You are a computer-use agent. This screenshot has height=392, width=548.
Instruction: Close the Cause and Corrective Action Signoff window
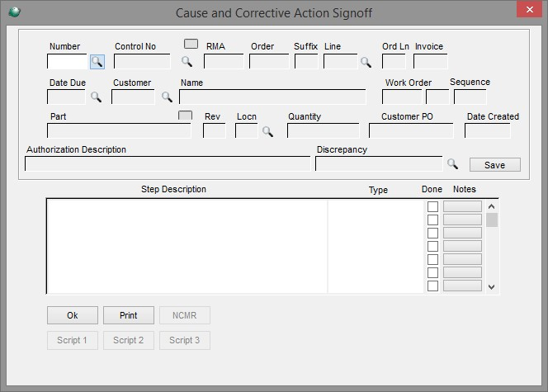click(x=530, y=9)
